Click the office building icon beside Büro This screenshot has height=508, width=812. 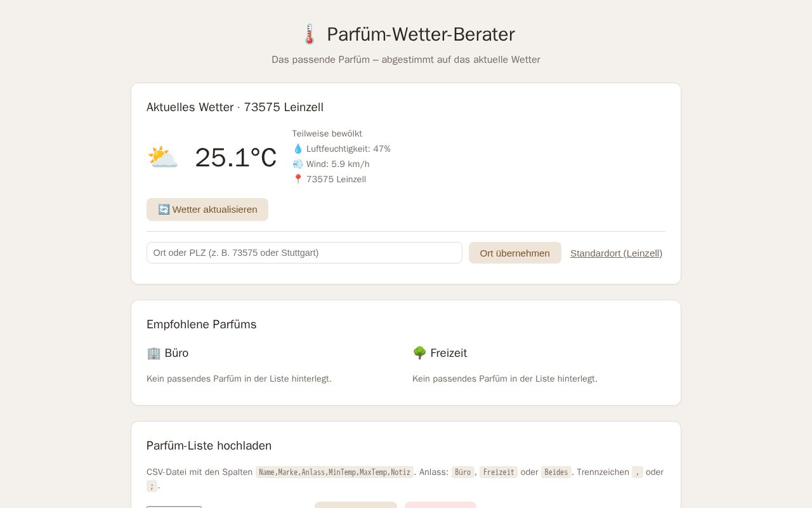point(154,353)
